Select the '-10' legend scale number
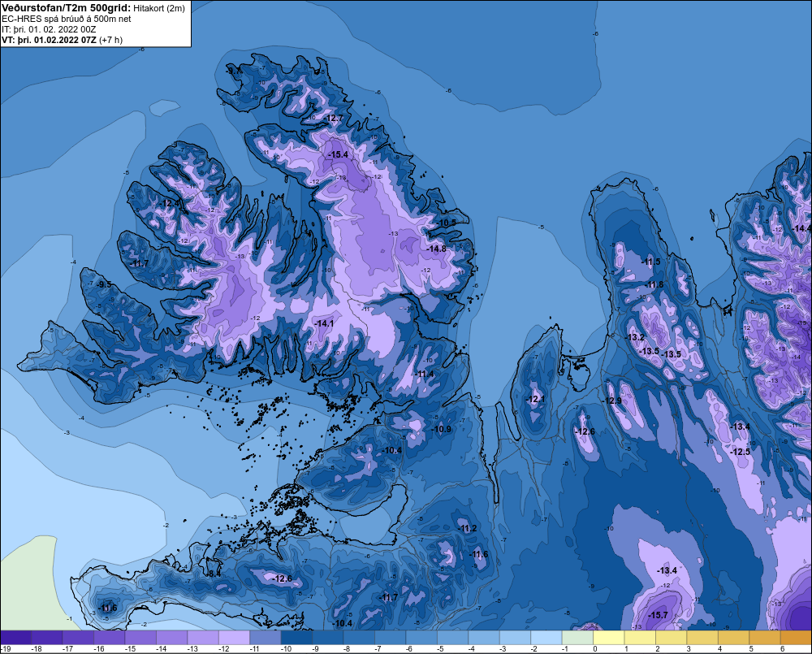The image size is (812, 654). (285, 649)
